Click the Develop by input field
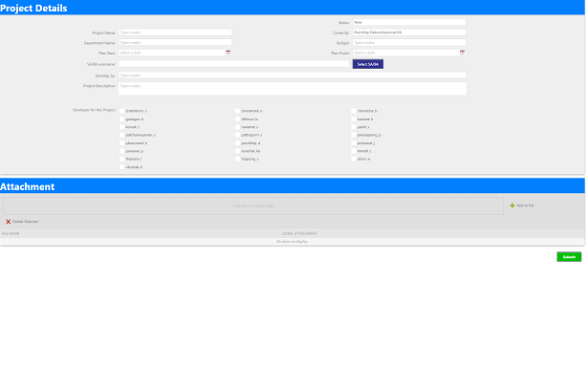This screenshot has width=588, height=367. pyautogui.click(x=293, y=76)
